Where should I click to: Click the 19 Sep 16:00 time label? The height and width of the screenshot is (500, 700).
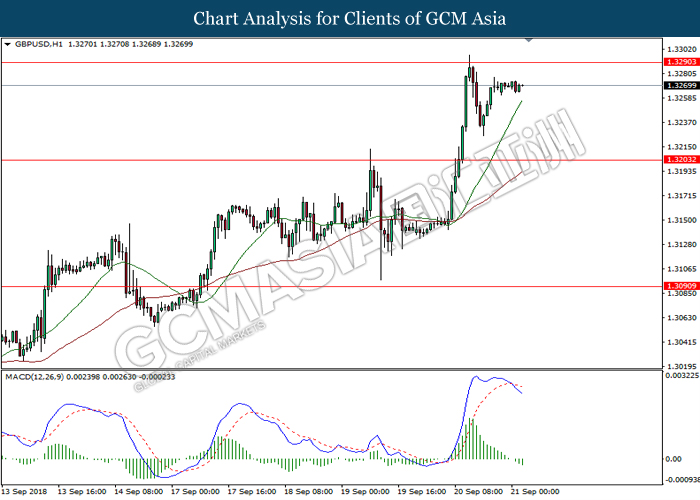point(422,492)
